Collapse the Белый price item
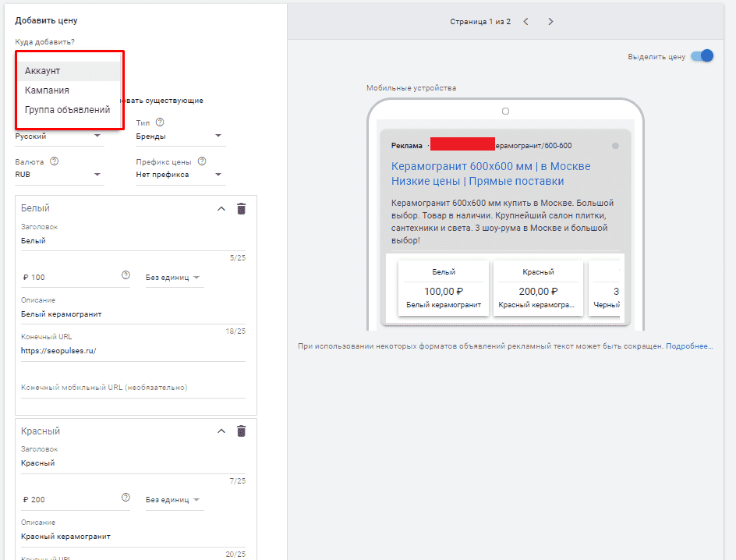 tap(221, 209)
